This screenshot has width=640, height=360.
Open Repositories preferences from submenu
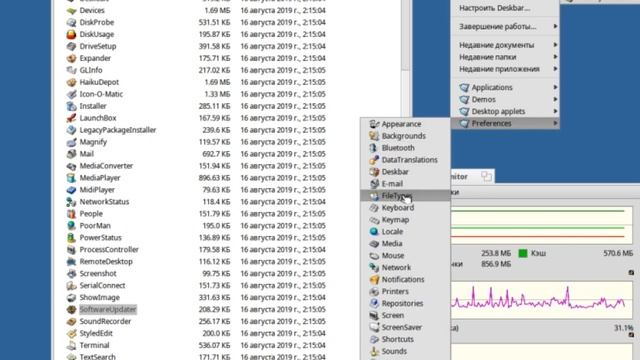coord(405,303)
